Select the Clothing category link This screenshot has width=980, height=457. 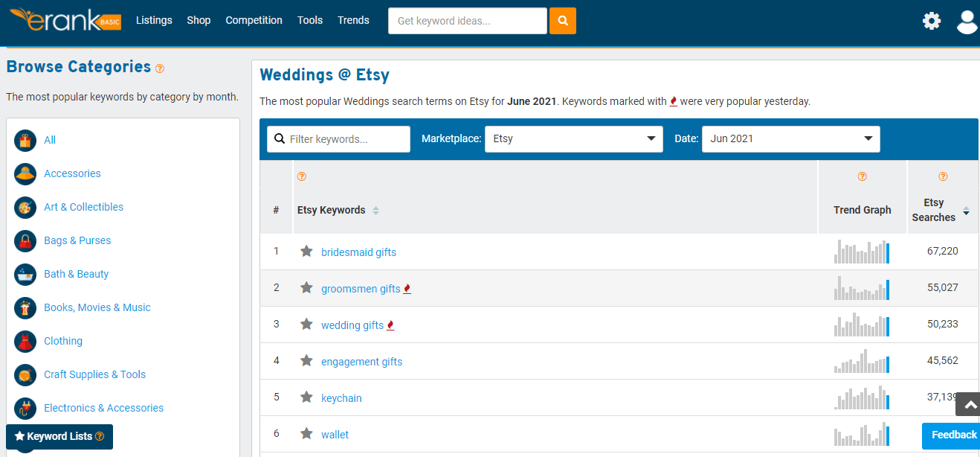click(63, 341)
